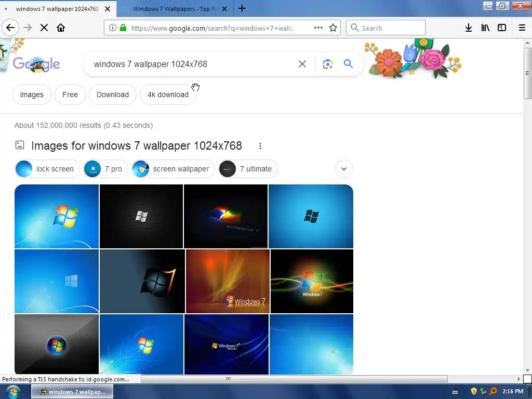
Task: Apply the Free filter chip
Action: tap(70, 95)
